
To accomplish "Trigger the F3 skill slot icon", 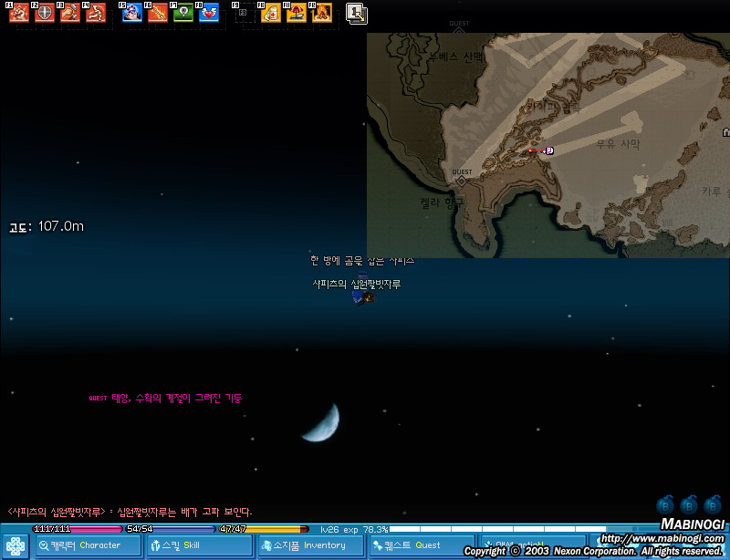I will [70, 14].
